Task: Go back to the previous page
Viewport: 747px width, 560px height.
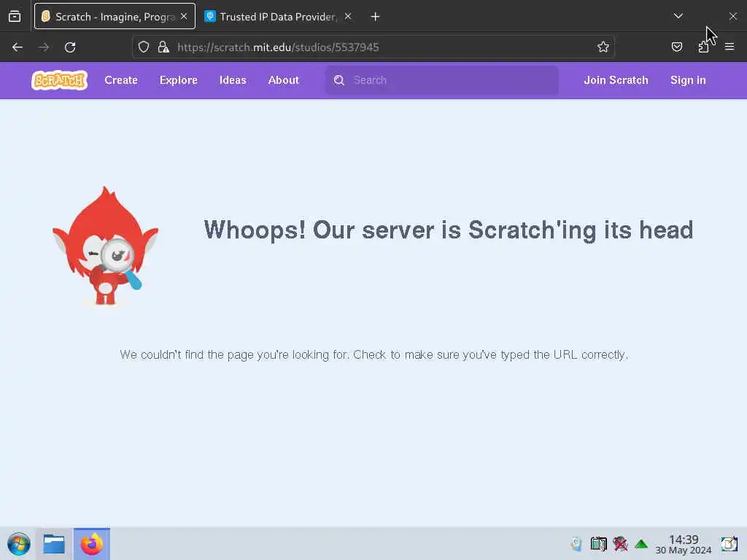Action: (x=18, y=47)
